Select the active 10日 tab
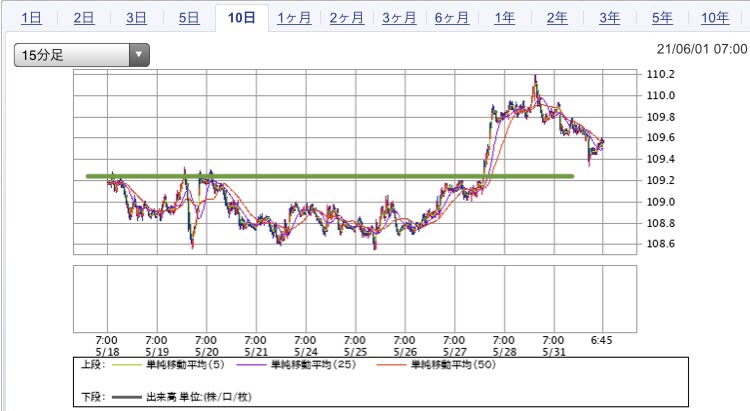Screen dimensions: 750x411 click(x=242, y=18)
